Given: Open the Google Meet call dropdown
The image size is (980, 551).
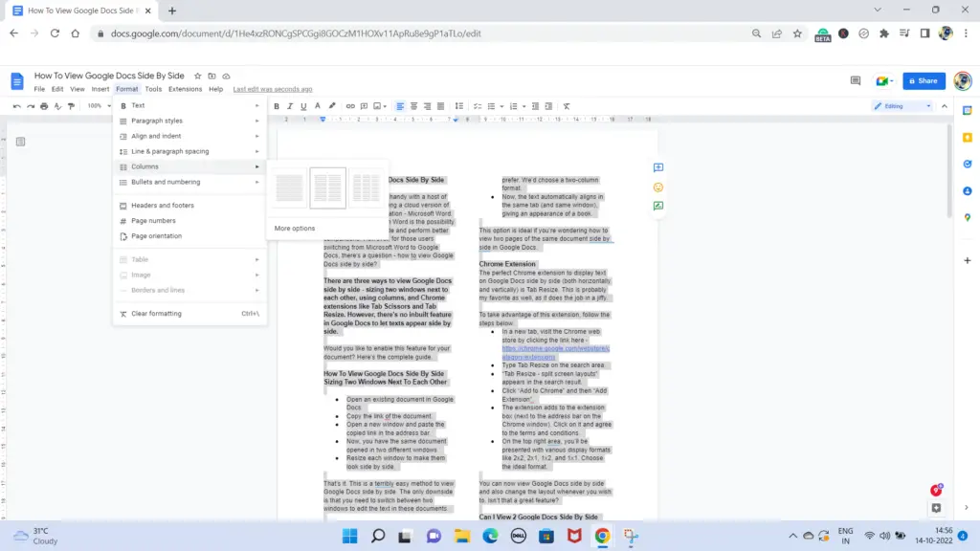Looking at the screenshot, I should [x=884, y=80].
